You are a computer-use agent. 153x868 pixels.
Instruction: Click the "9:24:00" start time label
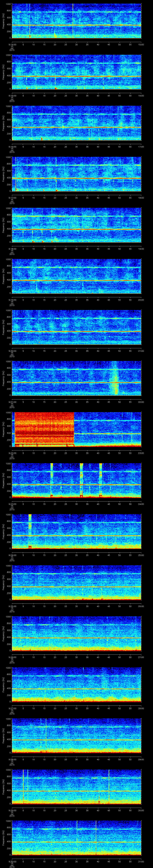pyautogui.click(x=12, y=555)
